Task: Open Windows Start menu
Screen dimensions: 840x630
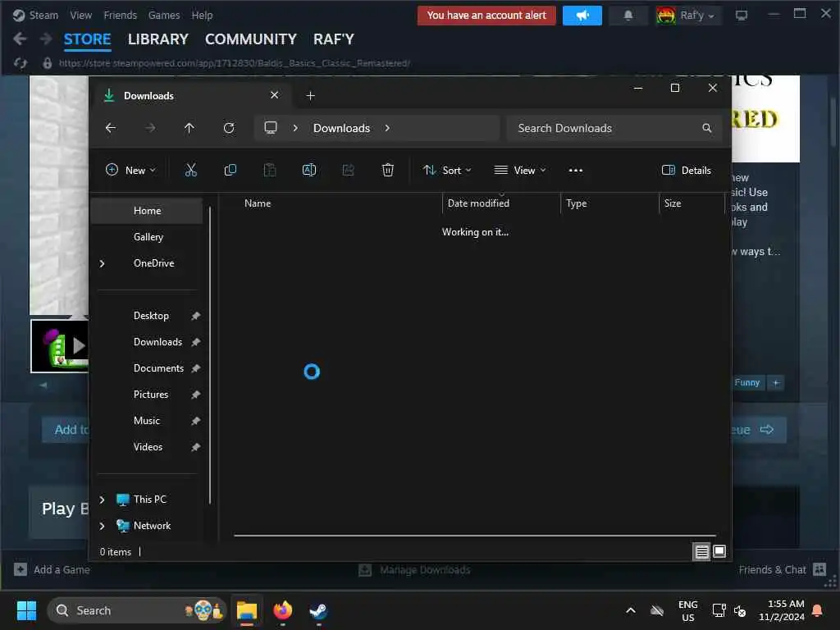Action: tap(26, 610)
